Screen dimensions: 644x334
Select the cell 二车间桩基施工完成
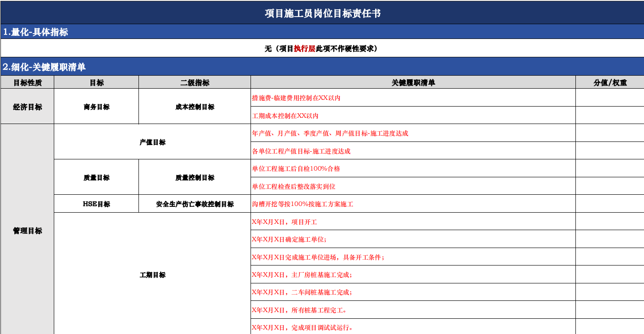[x=413, y=292]
